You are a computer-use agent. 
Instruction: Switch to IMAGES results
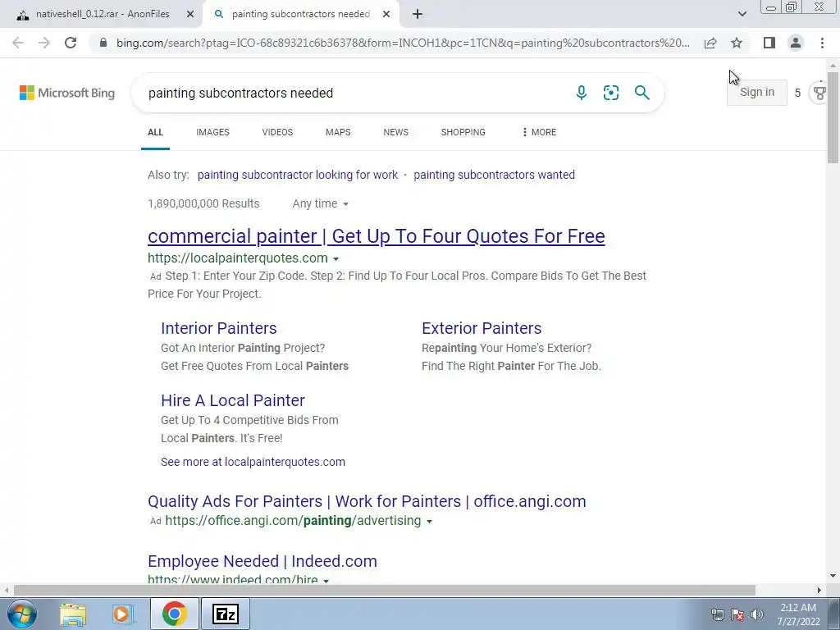pyautogui.click(x=212, y=132)
